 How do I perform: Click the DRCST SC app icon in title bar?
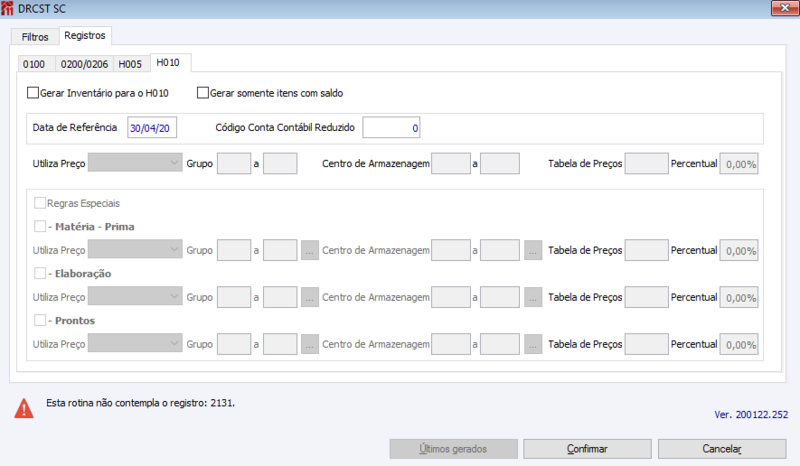[x=9, y=8]
